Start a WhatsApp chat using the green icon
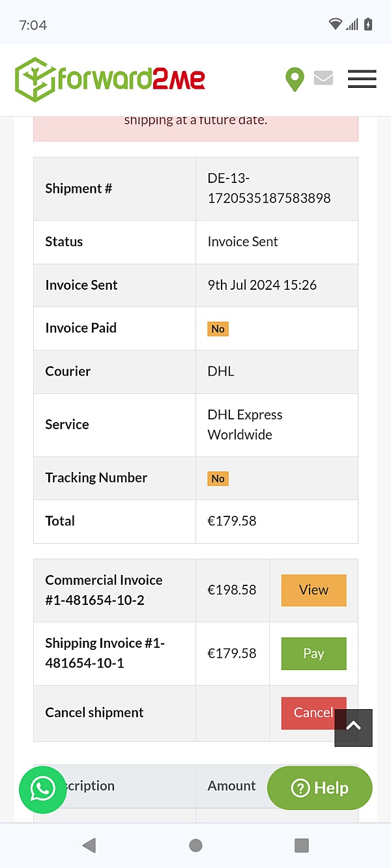The width and height of the screenshot is (391, 868). pyautogui.click(x=42, y=788)
